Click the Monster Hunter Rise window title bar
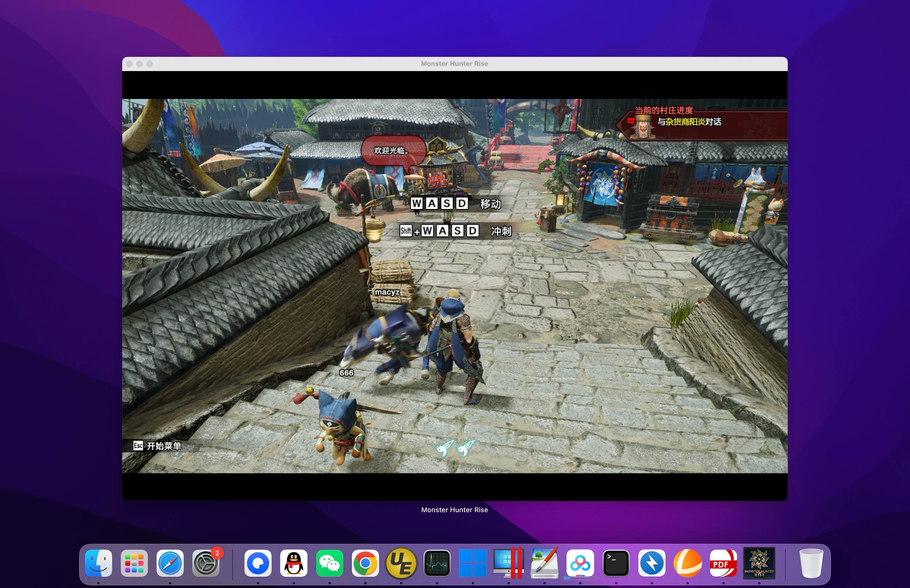910x588 pixels. coord(455,64)
